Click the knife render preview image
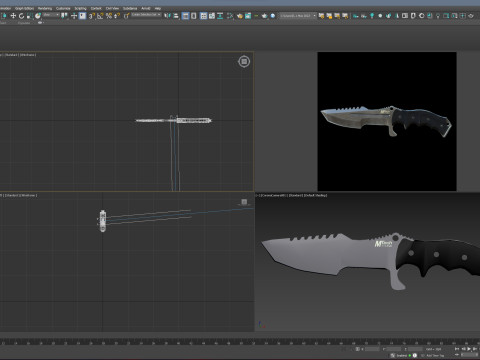The width and height of the screenshot is (480, 360). point(387,121)
